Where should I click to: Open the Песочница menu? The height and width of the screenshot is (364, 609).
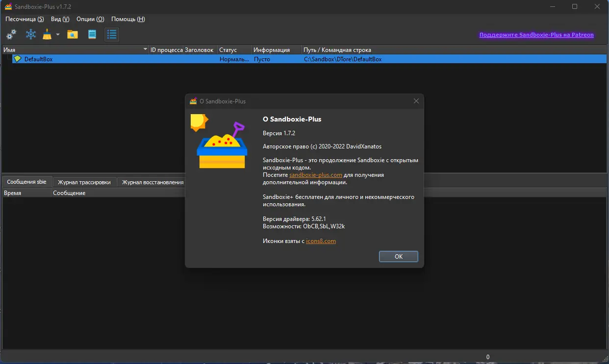tap(25, 19)
